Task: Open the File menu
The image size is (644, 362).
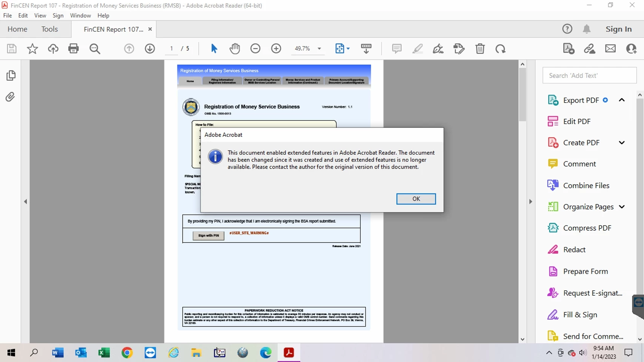Action: (x=8, y=15)
